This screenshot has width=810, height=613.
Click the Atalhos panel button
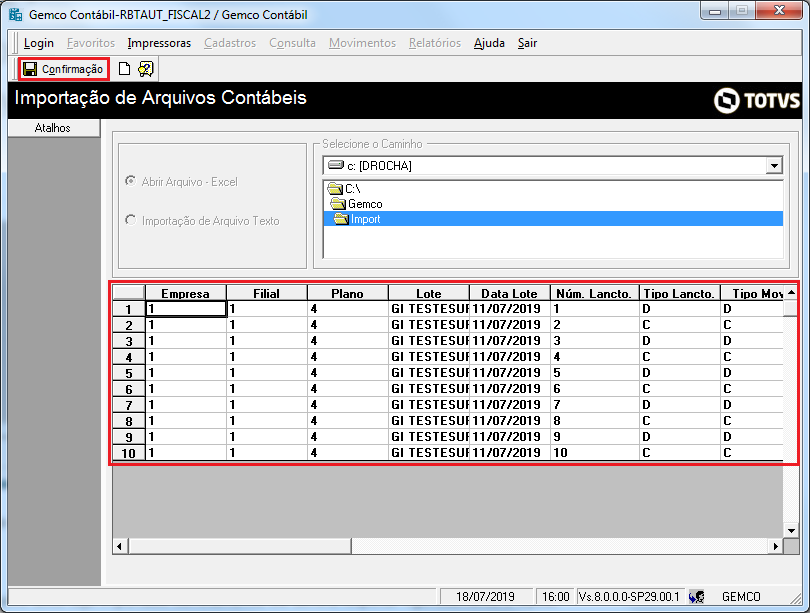coord(53,128)
